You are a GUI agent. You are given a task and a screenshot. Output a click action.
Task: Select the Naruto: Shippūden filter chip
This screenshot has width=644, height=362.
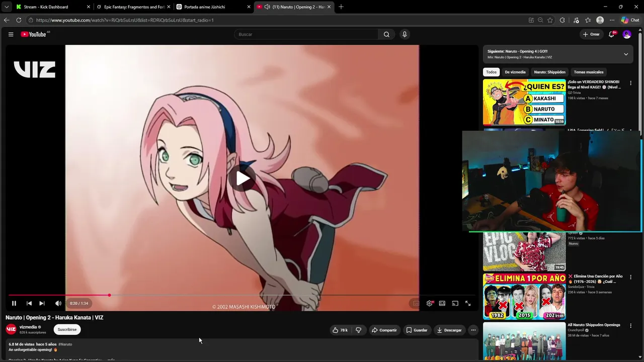549,72
